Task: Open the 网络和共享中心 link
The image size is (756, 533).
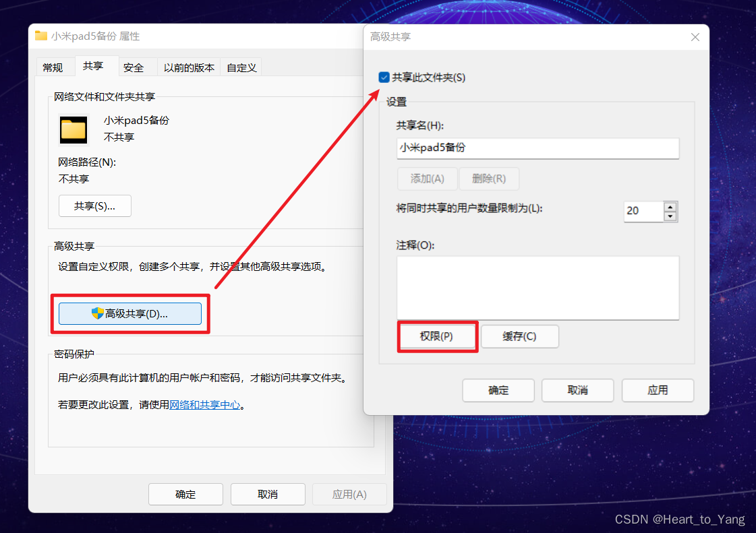Action: pos(204,405)
